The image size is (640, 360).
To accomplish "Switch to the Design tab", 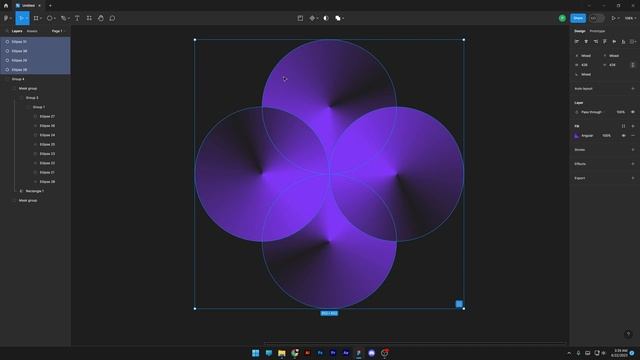I will [580, 31].
